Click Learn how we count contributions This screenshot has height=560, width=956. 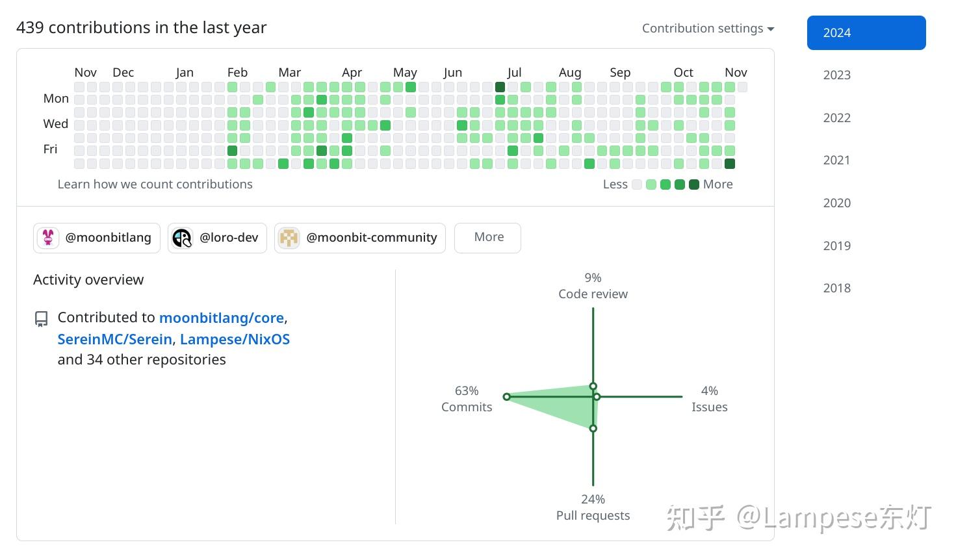[x=155, y=185]
